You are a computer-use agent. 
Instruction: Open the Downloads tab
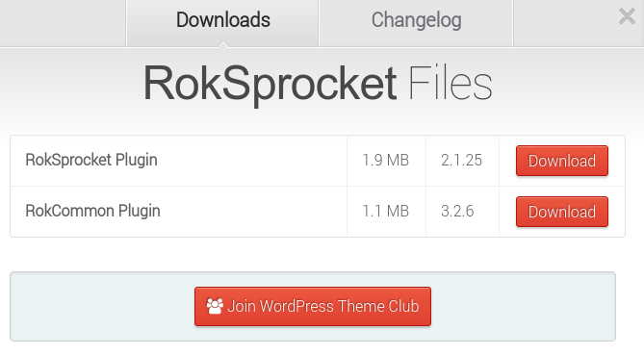[x=222, y=20]
